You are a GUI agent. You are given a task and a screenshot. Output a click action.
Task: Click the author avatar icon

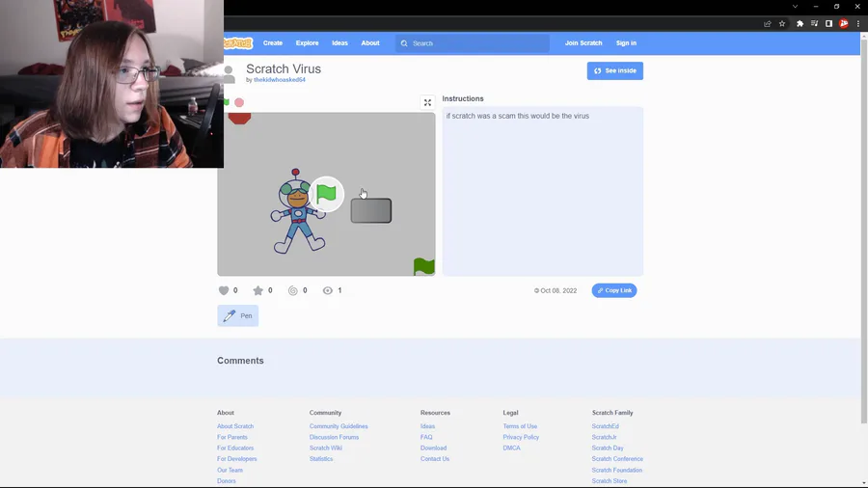(x=229, y=74)
